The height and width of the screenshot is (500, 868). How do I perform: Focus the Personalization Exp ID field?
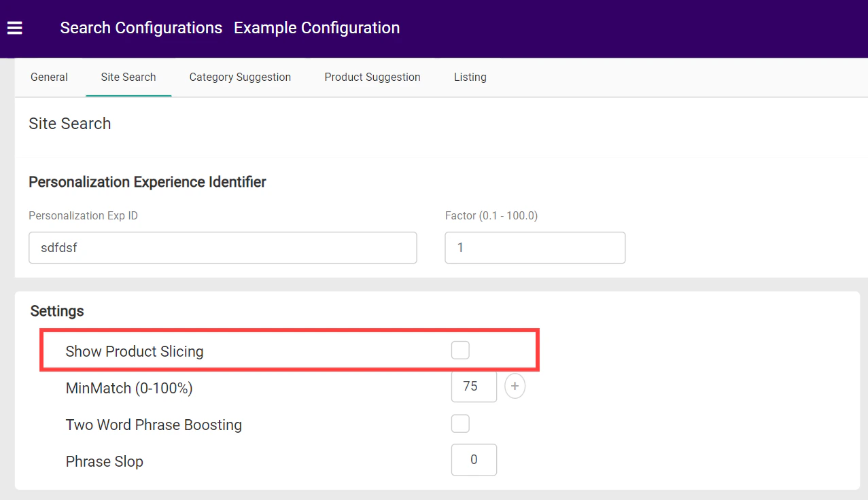click(222, 248)
